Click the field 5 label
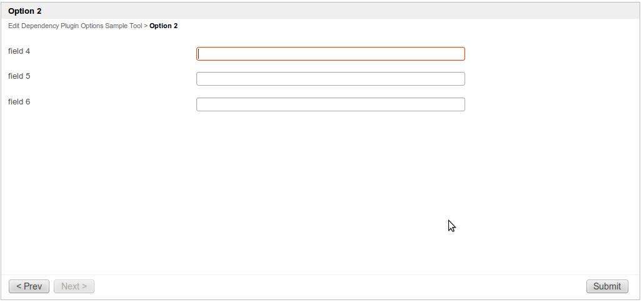 [x=19, y=76]
